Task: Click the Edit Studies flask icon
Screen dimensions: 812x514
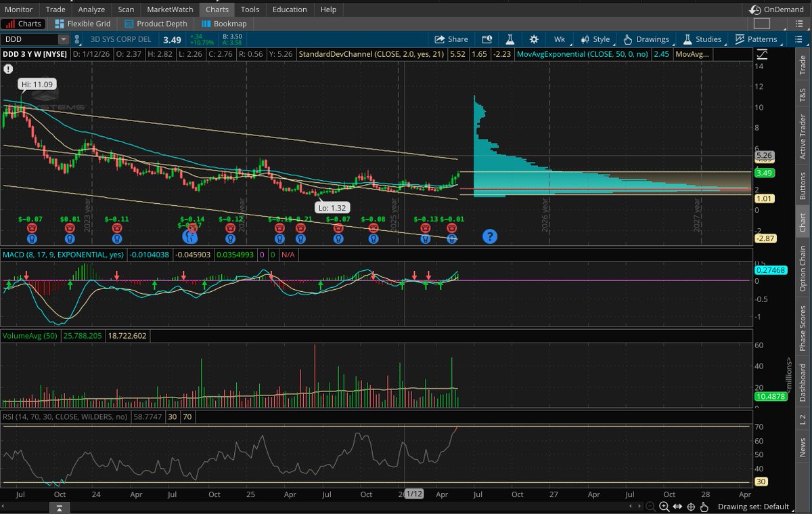Action: pos(509,39)
